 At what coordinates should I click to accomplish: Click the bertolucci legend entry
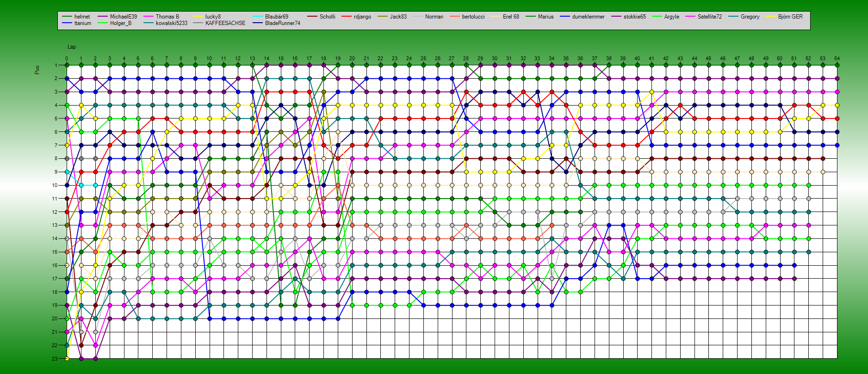(x=473, y=17)
